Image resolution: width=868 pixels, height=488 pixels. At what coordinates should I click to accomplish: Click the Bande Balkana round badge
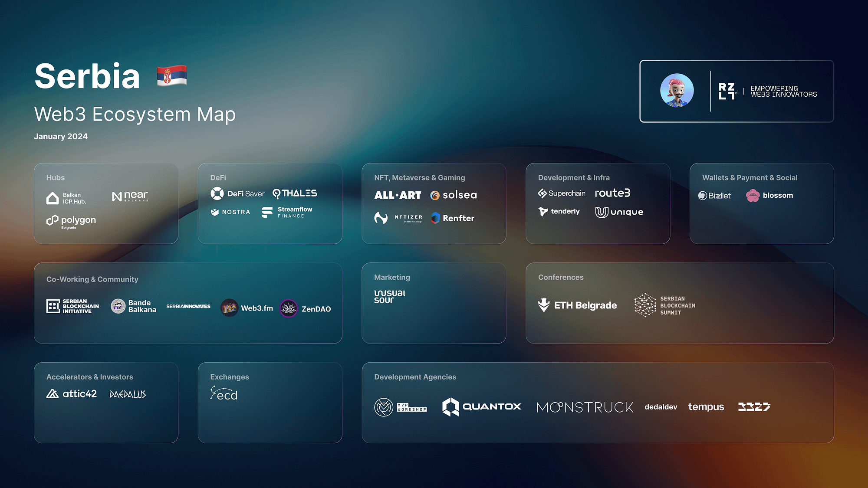[118, 306]
